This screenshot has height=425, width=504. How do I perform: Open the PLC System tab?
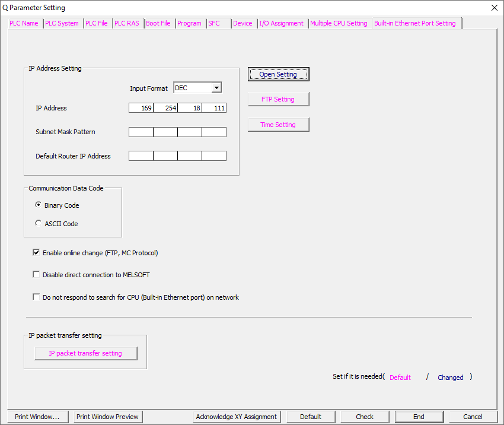[x=62, y=23]
